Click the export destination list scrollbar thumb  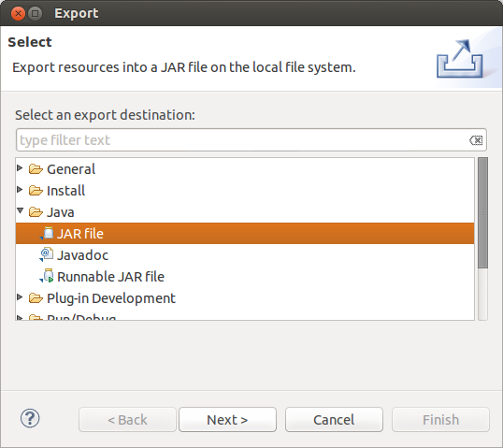(x=482, y=212)
